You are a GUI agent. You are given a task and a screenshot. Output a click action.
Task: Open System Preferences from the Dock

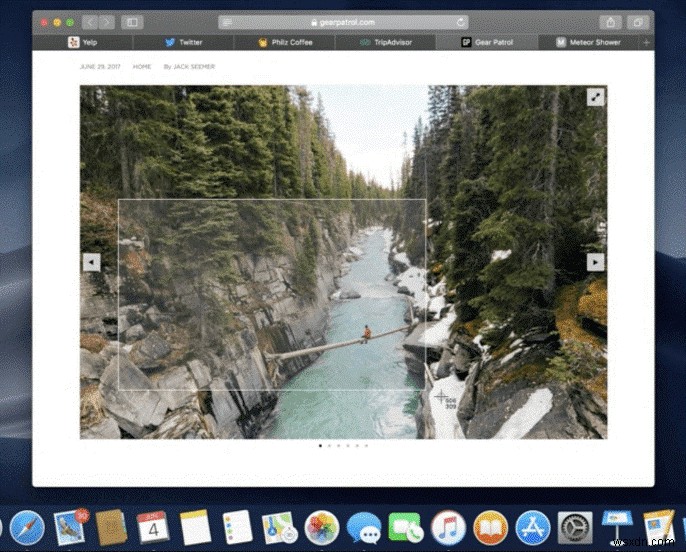coord(575,528)
